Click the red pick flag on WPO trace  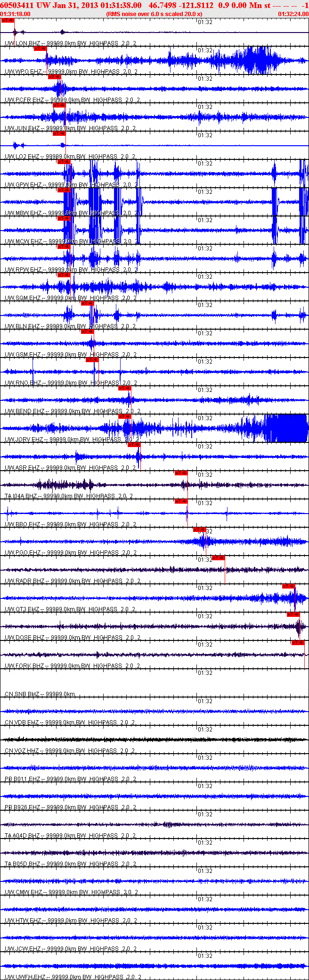(x=41, y=49)
